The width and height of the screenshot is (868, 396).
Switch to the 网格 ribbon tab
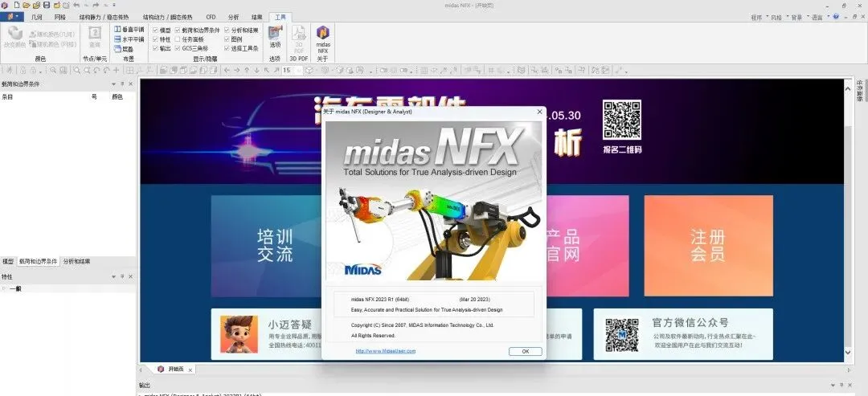click(x=59, y=17)
